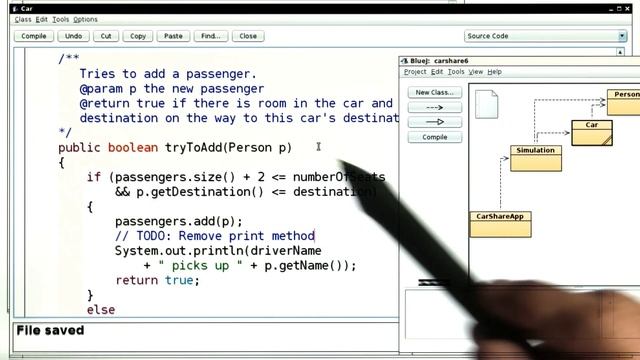The height and width of the screenshot is (360, 640).
Task: Open the View menu in BlueJ window
Action: click(476, 72)
